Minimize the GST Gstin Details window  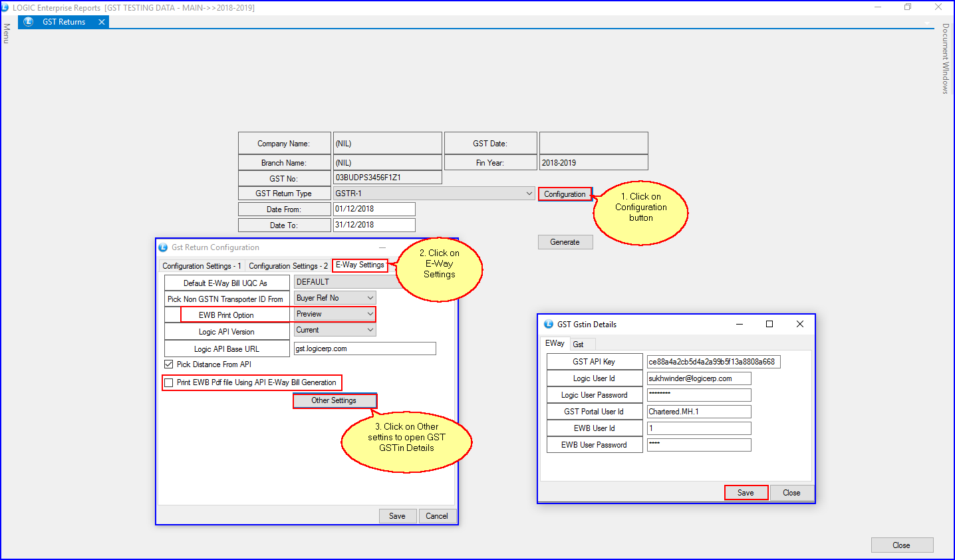tap(740, 324)
